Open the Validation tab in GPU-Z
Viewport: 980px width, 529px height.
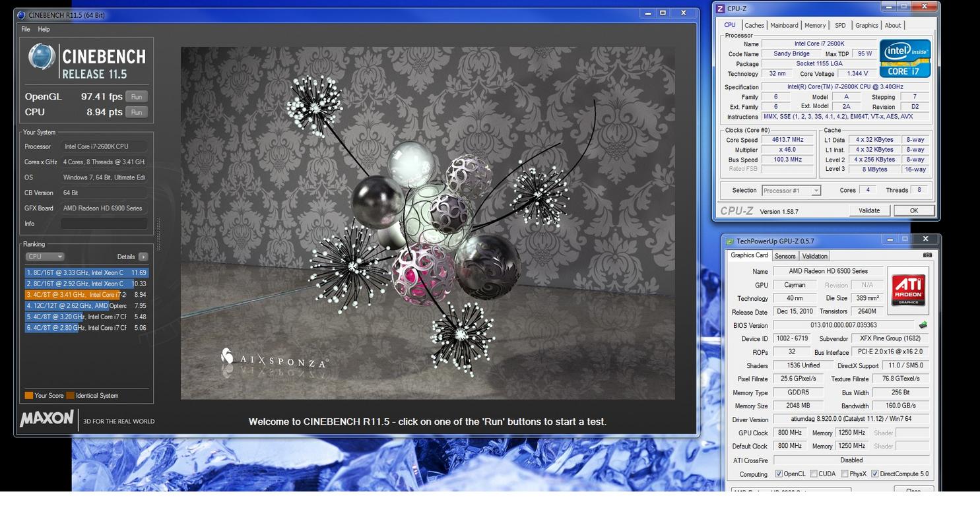click(x=814, y=256)
